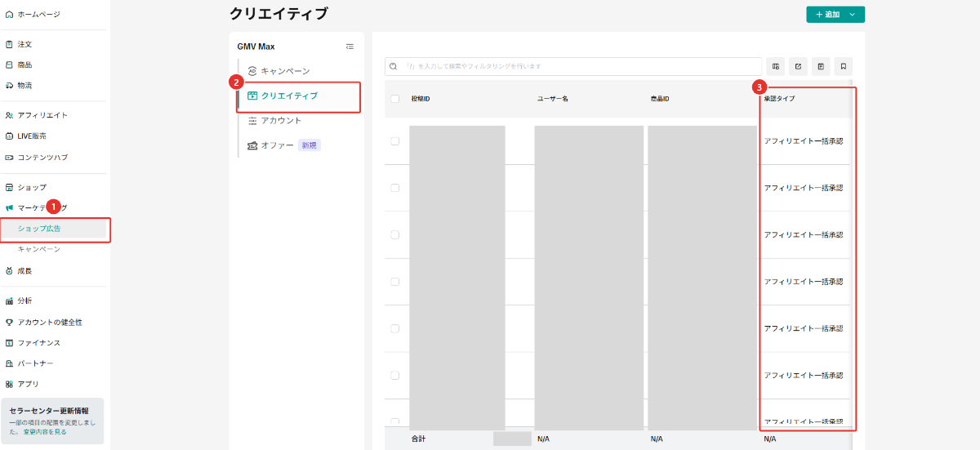
Task: Click the search magnifier icon
Action: [x=394, y=66]
